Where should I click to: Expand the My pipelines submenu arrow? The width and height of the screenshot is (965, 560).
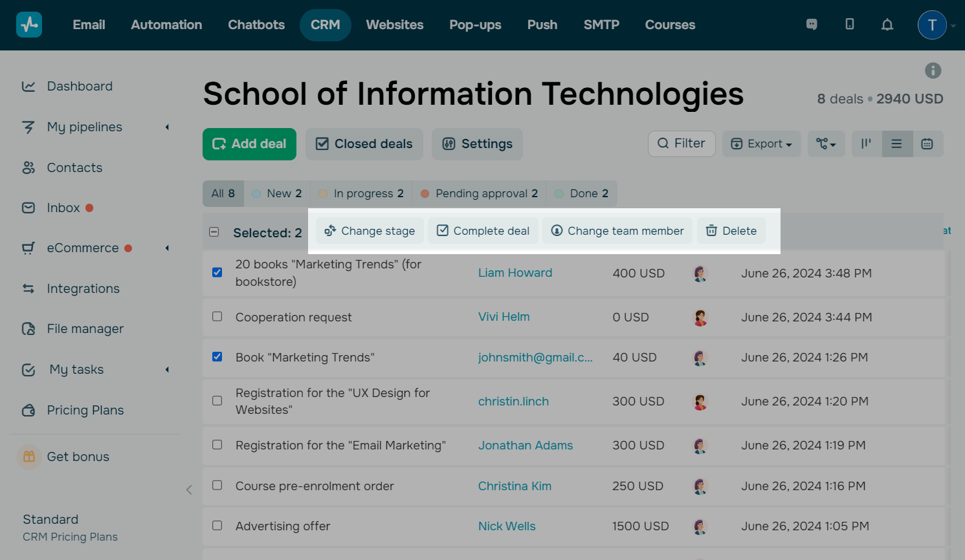coord(167,127)
